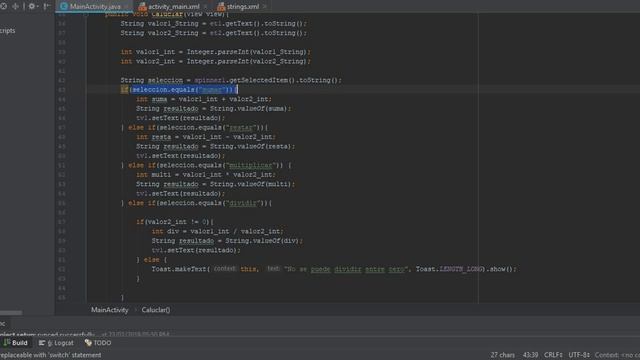Open the strings.xml tab
Screen dimensions: 640x360
click(242, 7)
